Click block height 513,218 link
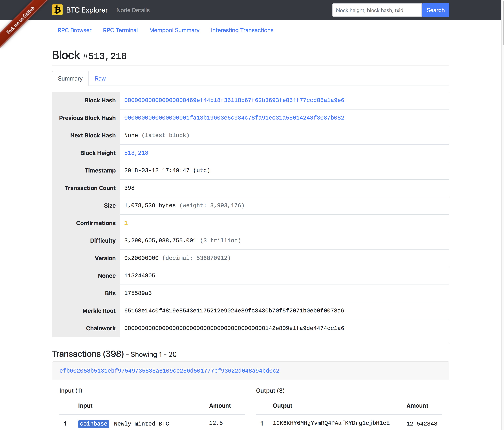 click(136, 153)
